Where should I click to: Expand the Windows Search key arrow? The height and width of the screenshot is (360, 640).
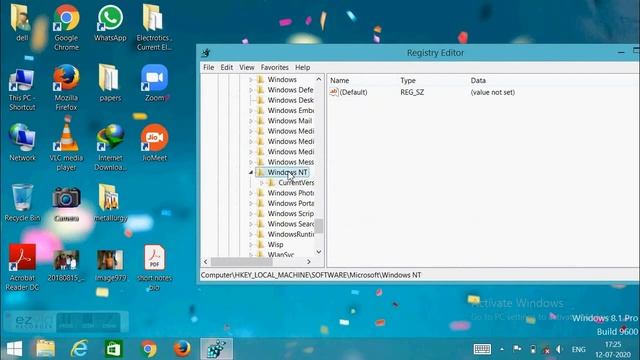251,224
